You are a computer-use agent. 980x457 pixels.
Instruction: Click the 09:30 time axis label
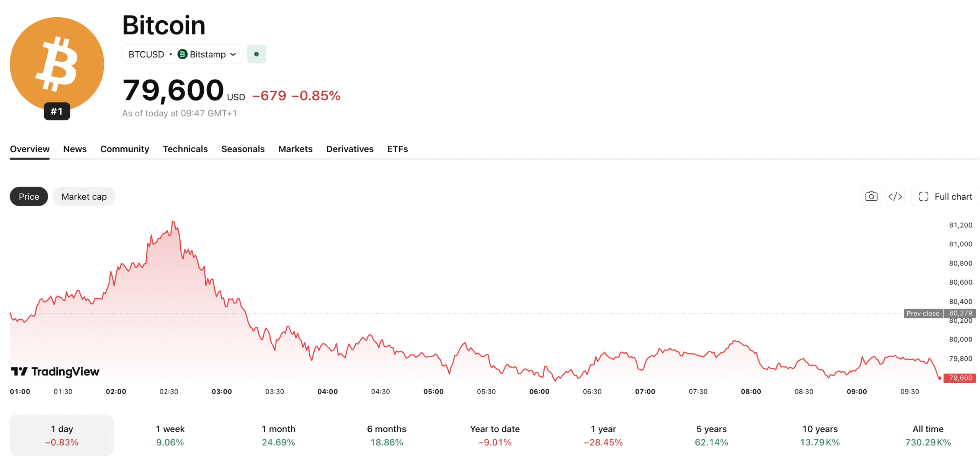click(x=910, y=391)
